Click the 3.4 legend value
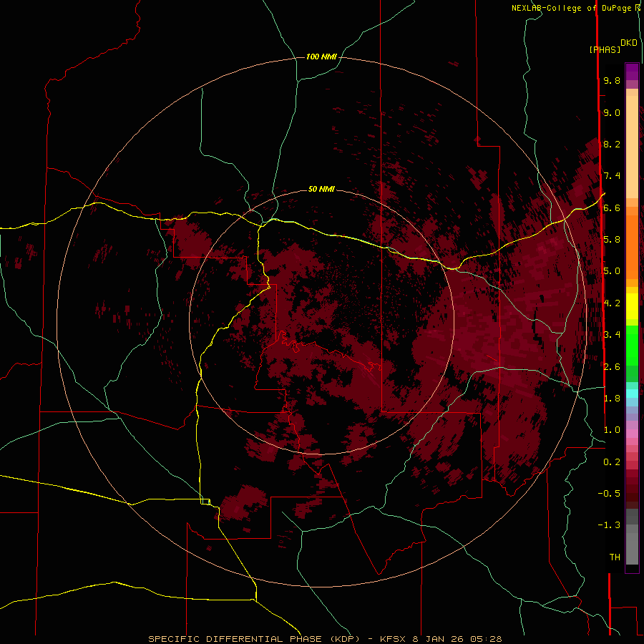 (612, 335)
